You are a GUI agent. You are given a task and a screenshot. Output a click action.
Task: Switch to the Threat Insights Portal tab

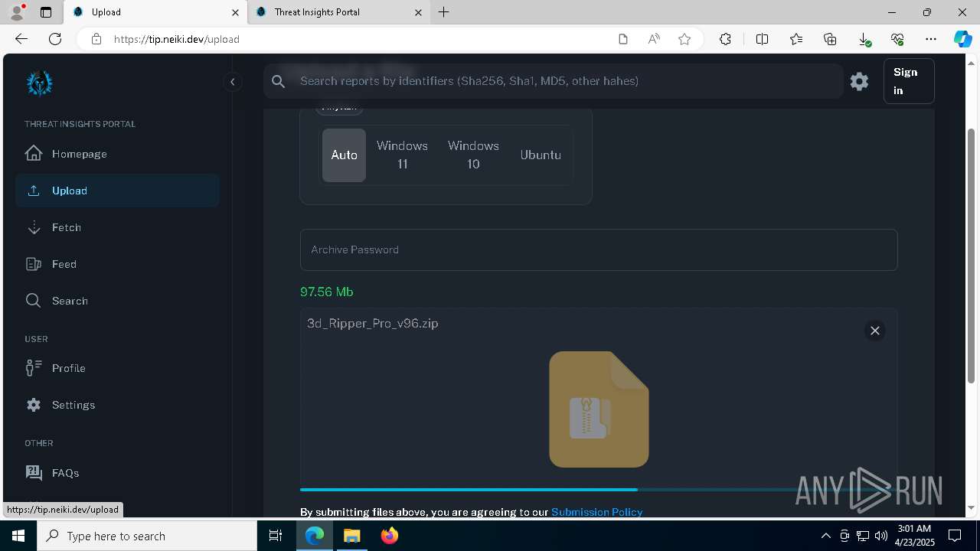pos(338,12)
